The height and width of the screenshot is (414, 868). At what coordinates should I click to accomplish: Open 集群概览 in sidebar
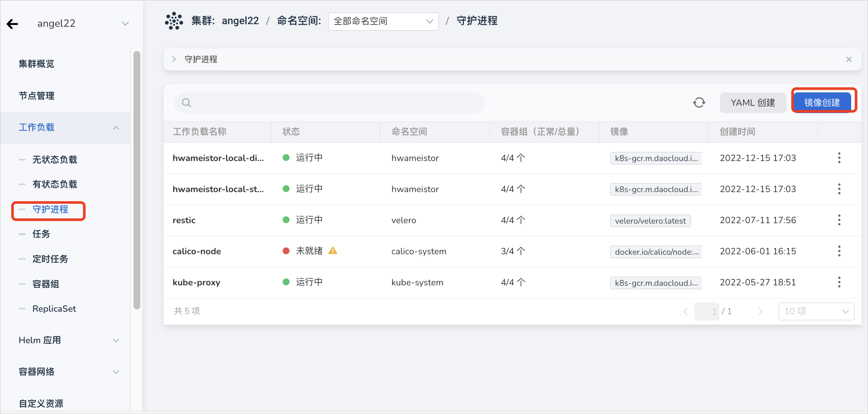pos(37,64)
